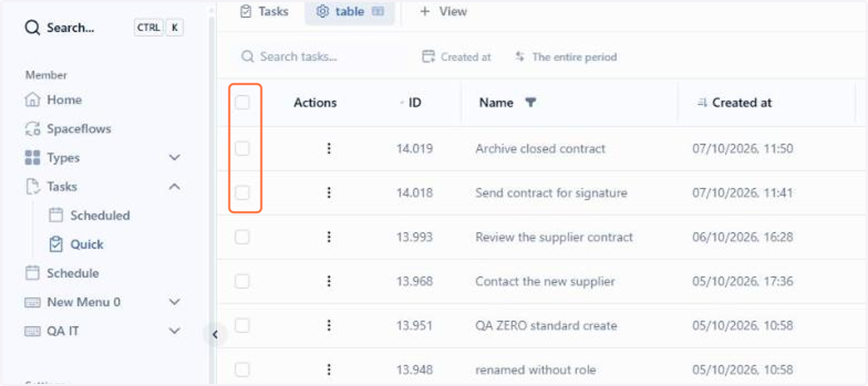Check the box for task 13.948
The image size is (868, 386).
pos(242,369)
